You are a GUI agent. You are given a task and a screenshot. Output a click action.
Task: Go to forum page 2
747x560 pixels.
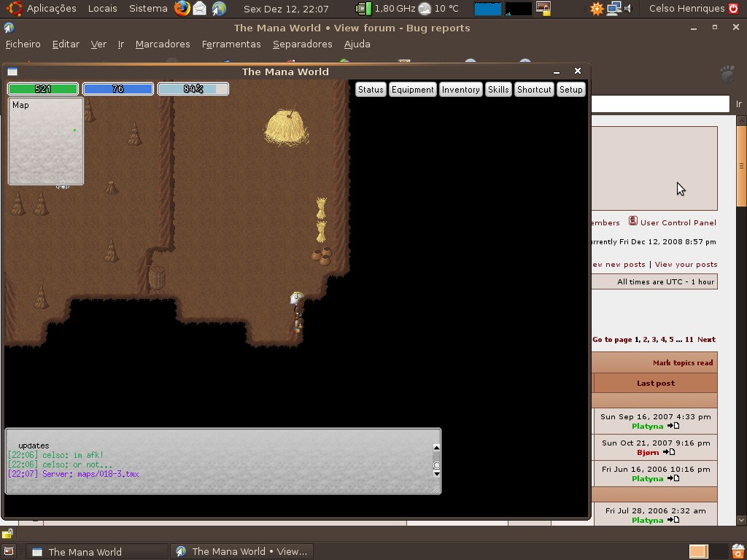646,340
